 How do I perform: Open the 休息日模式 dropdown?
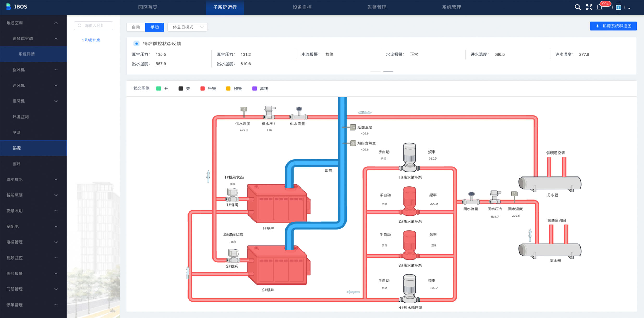click(187, 27)
